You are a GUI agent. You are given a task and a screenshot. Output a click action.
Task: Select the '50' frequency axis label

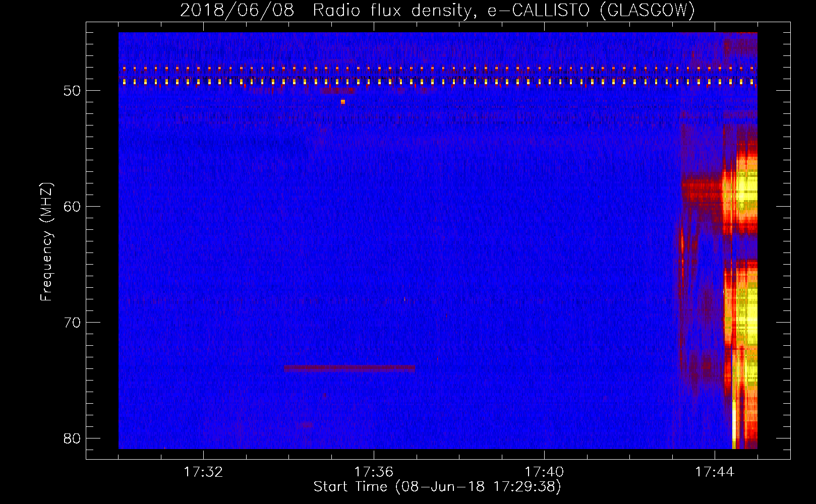coord(73,91)
